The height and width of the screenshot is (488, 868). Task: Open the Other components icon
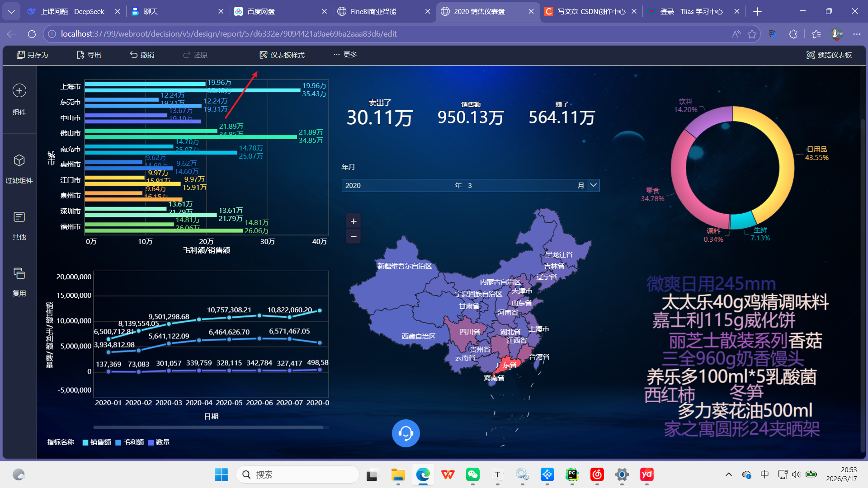(x=19, y=217)
